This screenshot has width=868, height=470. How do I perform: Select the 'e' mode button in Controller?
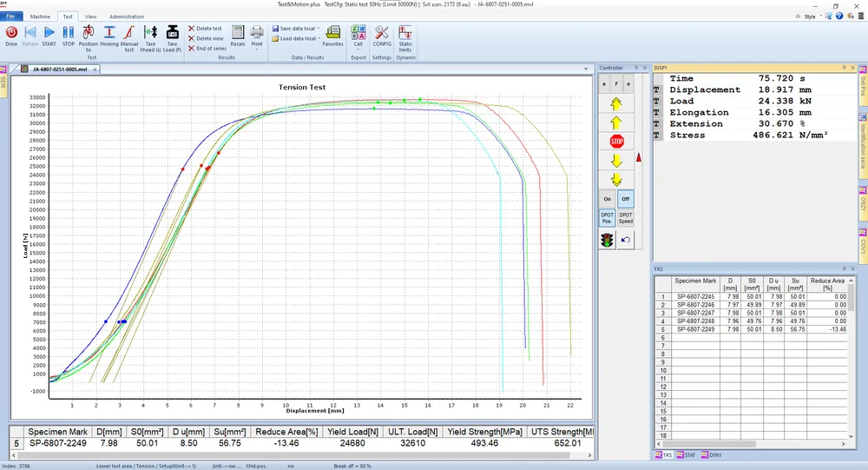[628, 84]
